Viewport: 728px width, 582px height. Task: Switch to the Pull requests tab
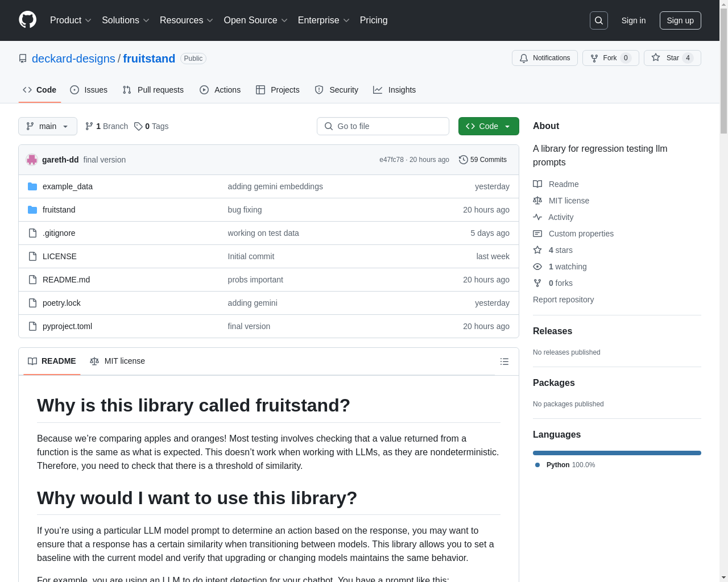coord(153,90)
